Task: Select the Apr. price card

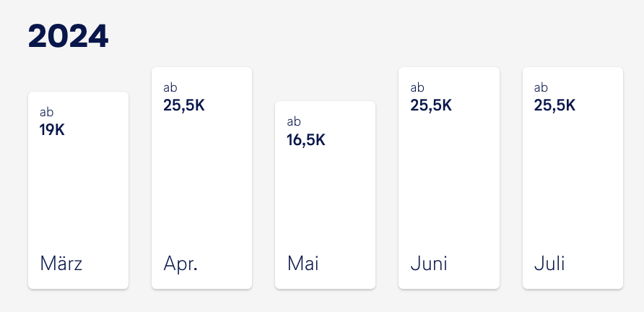Action: (201, 179)
